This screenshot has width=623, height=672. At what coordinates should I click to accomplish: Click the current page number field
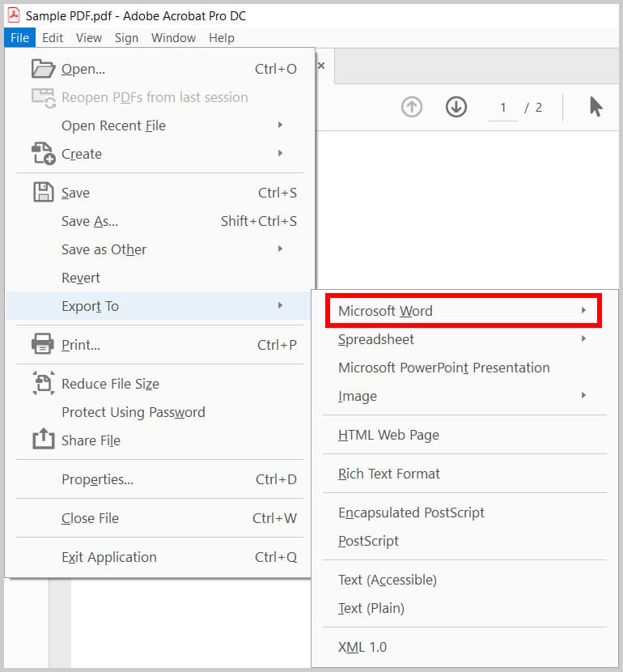(x=503, y=107)
